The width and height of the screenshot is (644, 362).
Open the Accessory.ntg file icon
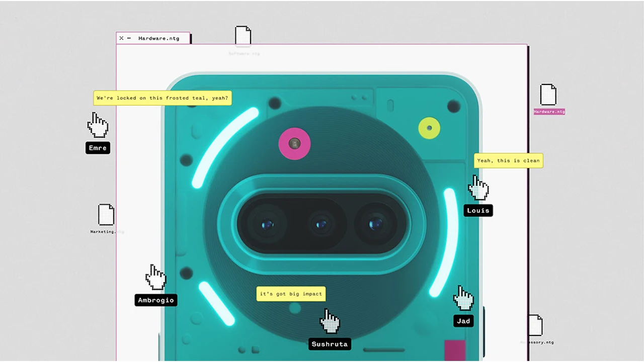(x=535, y=325)
